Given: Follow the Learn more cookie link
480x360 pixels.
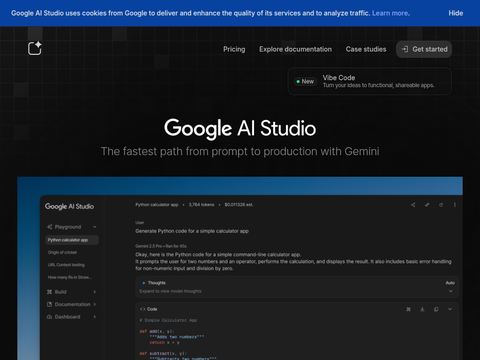Looking at the screenshot, I should pyautogui.click(x=391, y=13).
